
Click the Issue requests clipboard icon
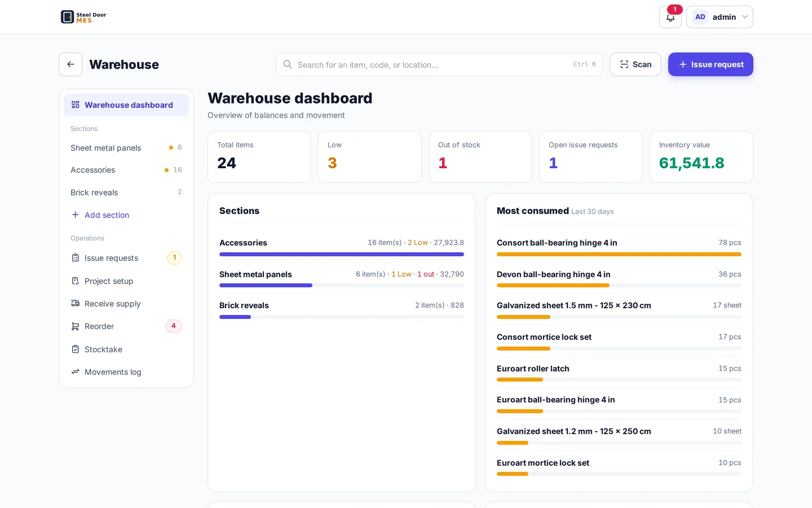click(x=75, y=258)
